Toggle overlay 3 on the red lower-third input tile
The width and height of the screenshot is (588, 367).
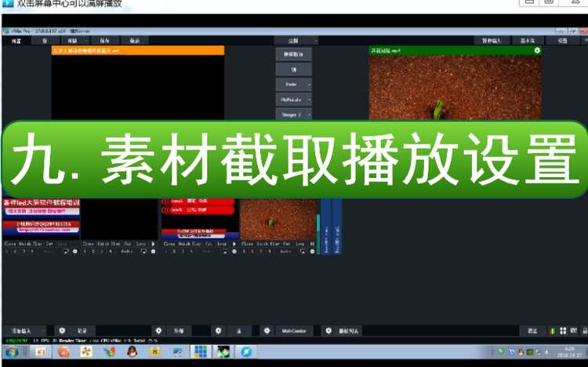(x=183, y=252)
